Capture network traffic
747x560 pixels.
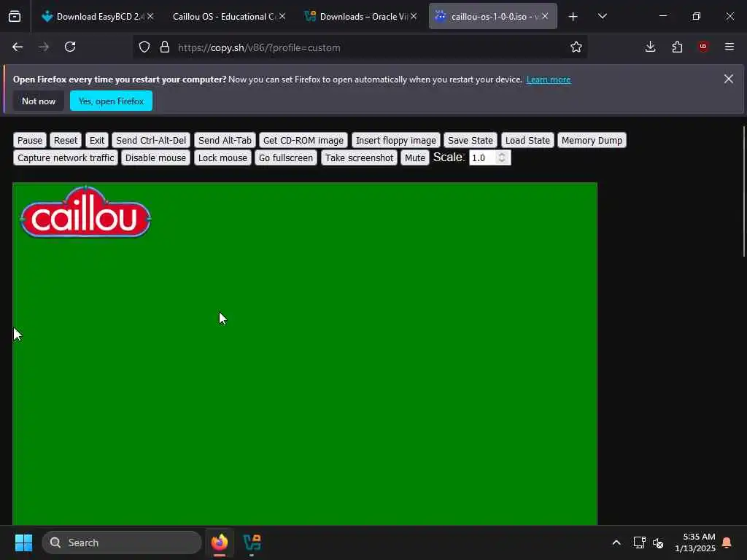coord(66,157)
